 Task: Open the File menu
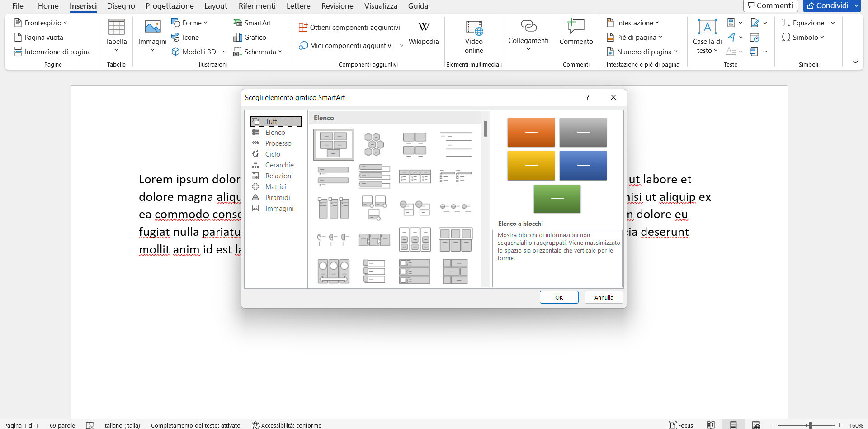(17, 6)
